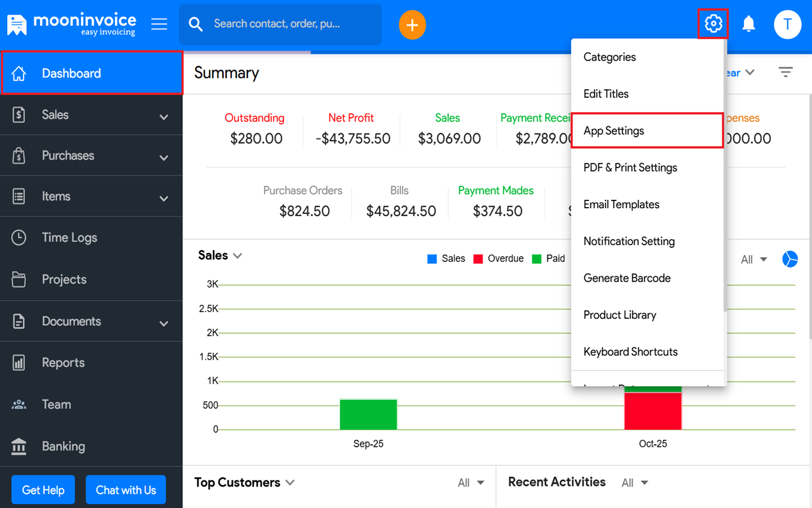Toggle the Paid legend series
Image resolution: width=812 pixels, height=508 pixels.
(x=549, y=259)
